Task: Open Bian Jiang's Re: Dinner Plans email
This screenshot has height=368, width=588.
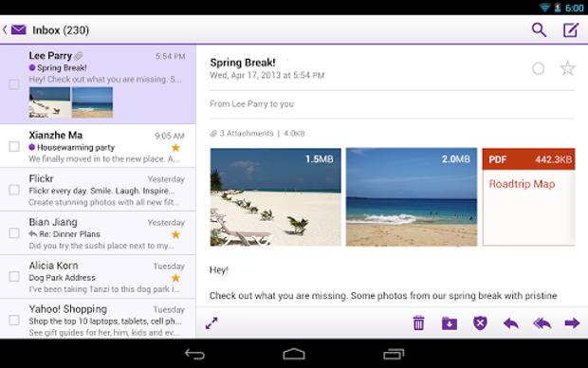Action: (98, 233)
